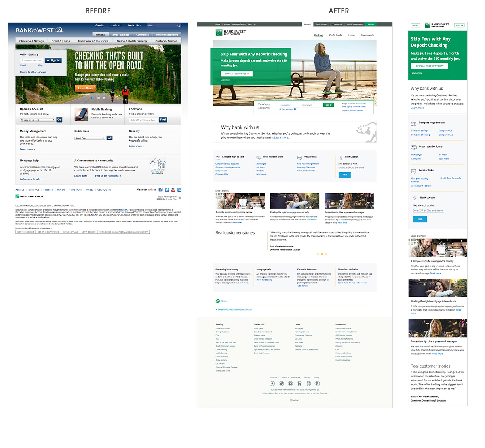485x448 pixels.
Task: Click Sign in to other services link
Action: (34, 72)
